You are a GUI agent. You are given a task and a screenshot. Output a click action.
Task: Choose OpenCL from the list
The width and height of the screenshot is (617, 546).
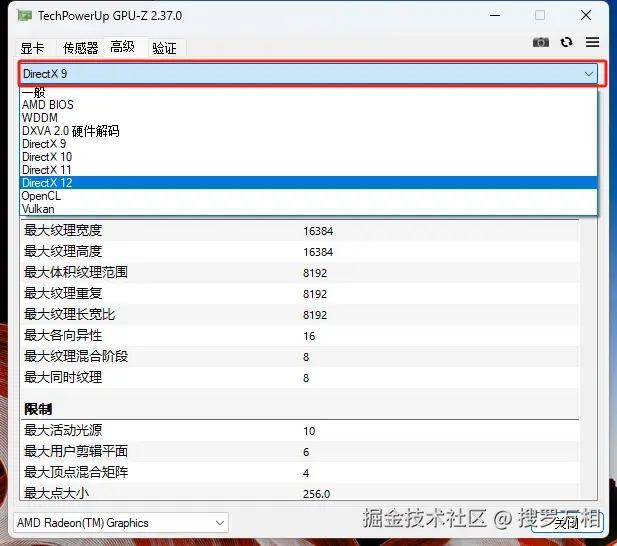[x=308, y=196]
